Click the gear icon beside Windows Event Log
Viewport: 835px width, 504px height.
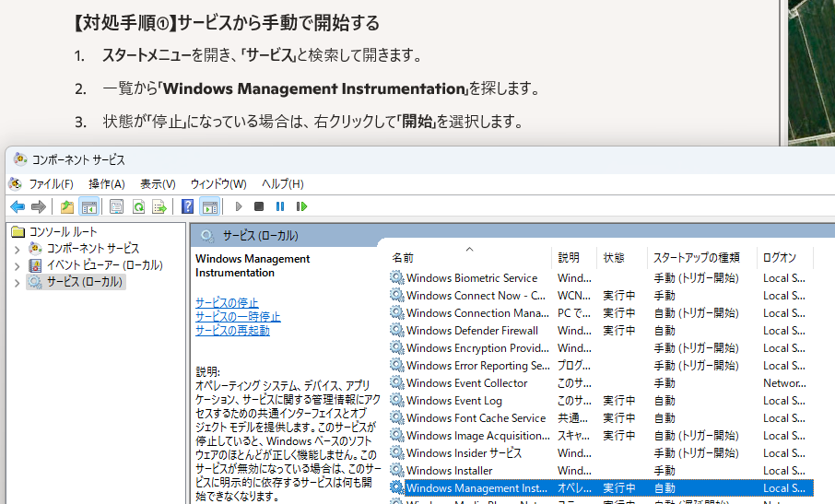396,400
